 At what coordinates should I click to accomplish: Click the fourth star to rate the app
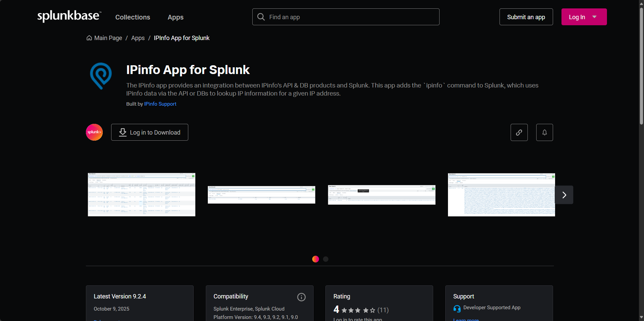[x=365, y=311]
